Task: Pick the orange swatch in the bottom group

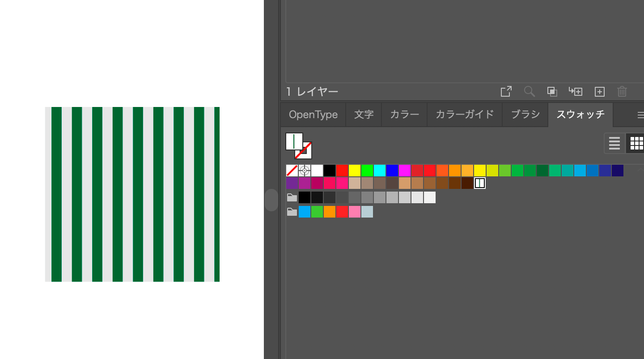Action: (x=329, y=212)
